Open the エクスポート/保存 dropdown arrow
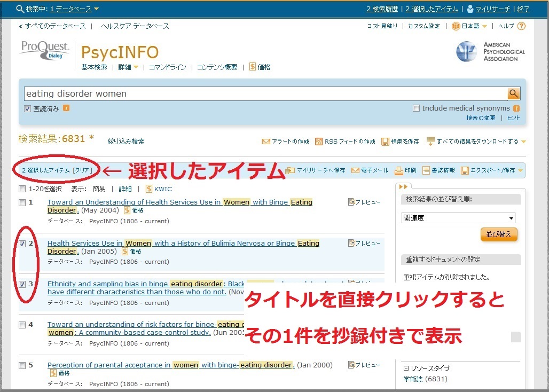 [x=520, y=170]
